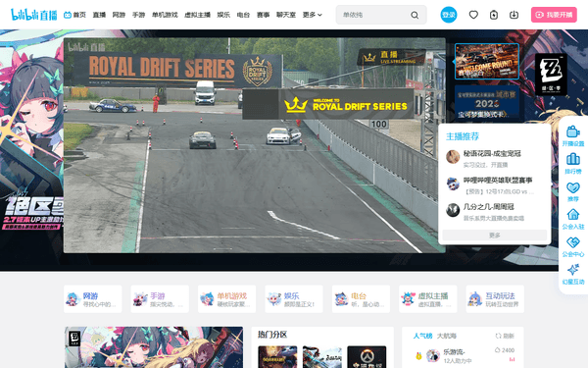Open 聊天室 in the top navigation
The image size is (588, 368).
tap(286, 15)
